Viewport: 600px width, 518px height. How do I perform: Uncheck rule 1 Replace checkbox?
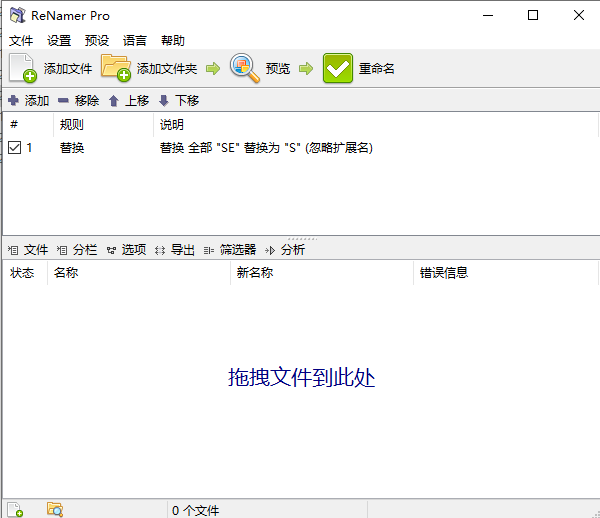tap(15, 147)
